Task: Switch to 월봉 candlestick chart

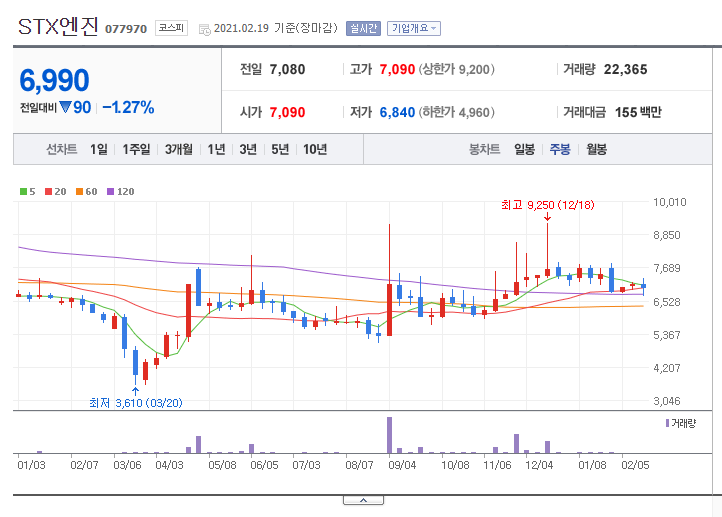Action: pos(596,149)
